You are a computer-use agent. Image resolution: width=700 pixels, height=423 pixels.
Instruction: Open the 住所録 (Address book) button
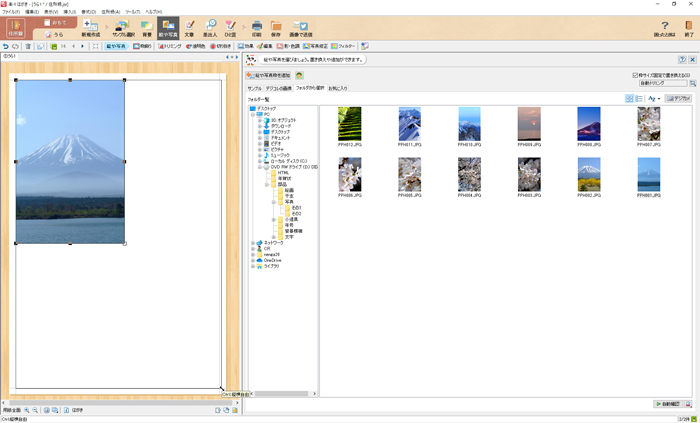tap(15, 29)
